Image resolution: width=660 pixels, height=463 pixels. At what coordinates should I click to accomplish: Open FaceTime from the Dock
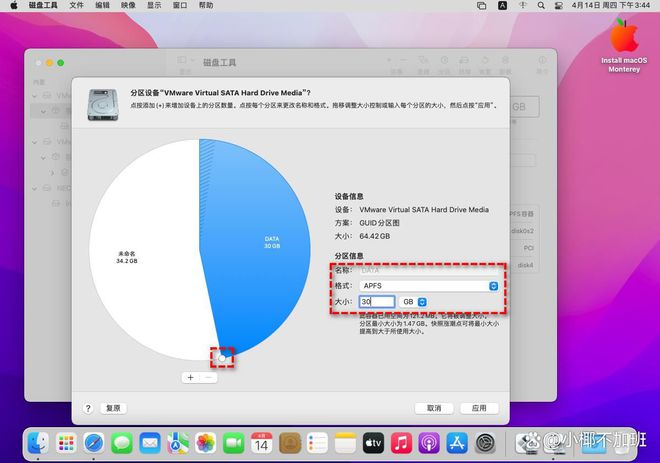click(x=234, y=443)
